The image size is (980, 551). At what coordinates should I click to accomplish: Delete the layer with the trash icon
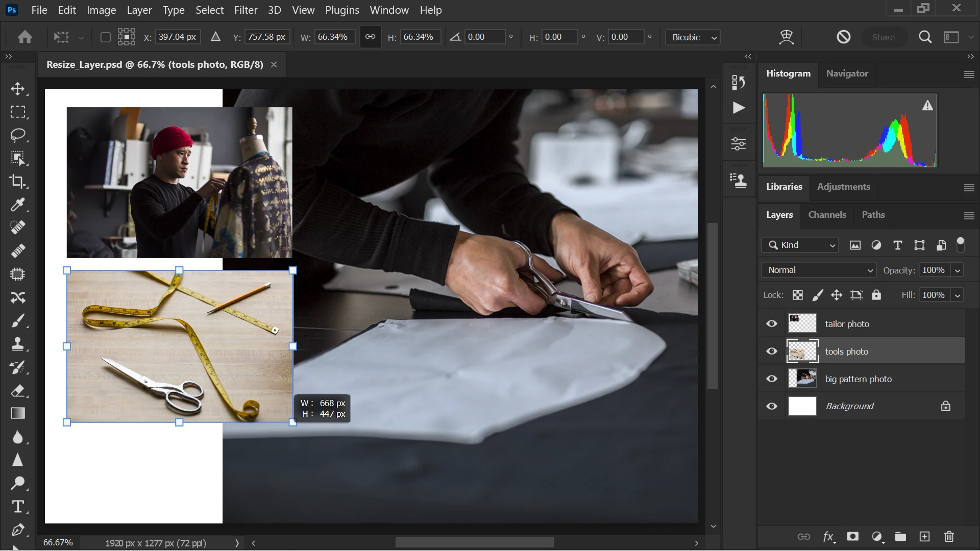[949, 536]
